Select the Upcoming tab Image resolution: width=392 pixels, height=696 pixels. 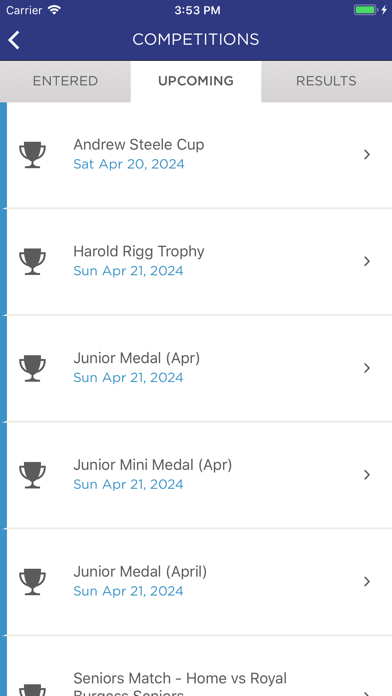196,81
